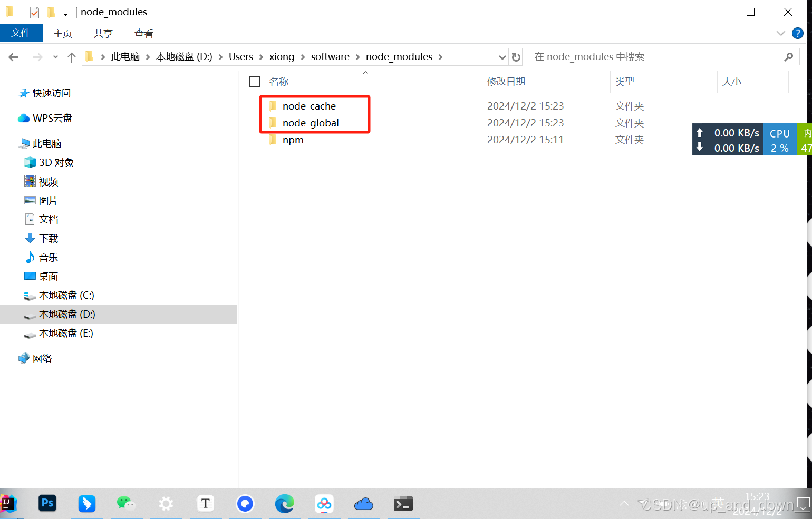The width and height of the screenshot is (812, 519).
Task: Sort by 修改日期 date modified column
Action: click(506, 82)
